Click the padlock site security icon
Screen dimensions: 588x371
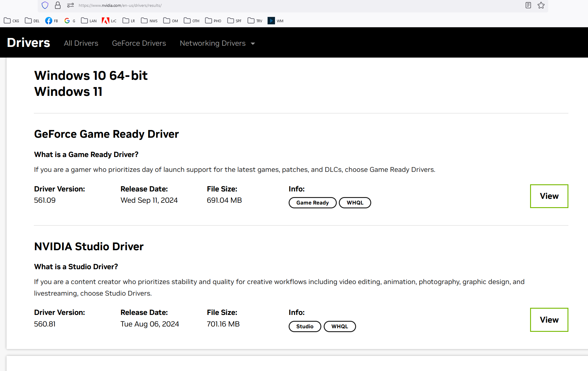tap(58, 5)
